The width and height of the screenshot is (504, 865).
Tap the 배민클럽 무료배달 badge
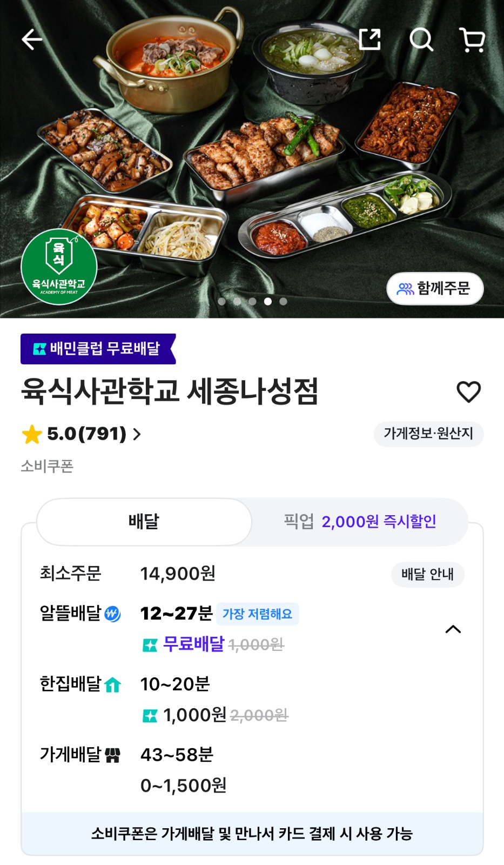[98, 349]
